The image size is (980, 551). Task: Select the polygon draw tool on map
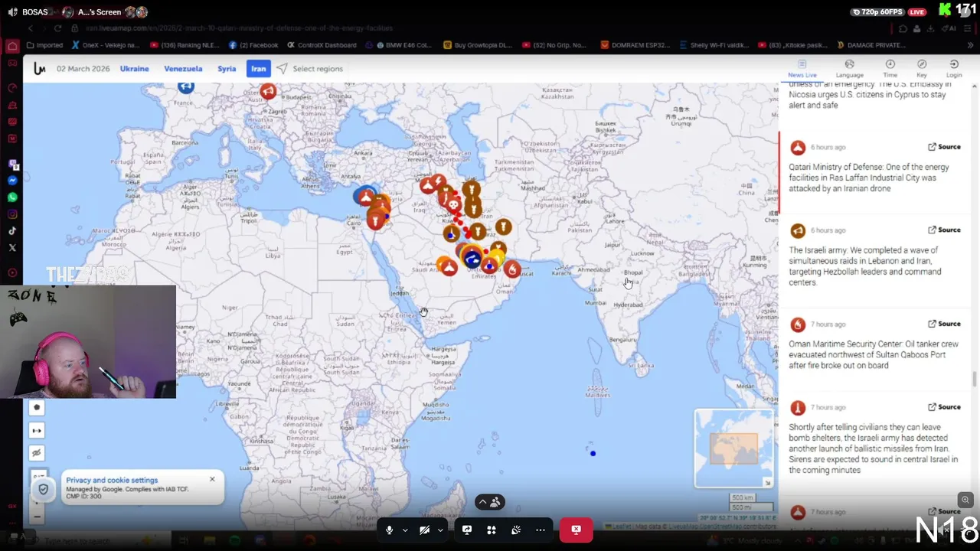coord(37,408)
